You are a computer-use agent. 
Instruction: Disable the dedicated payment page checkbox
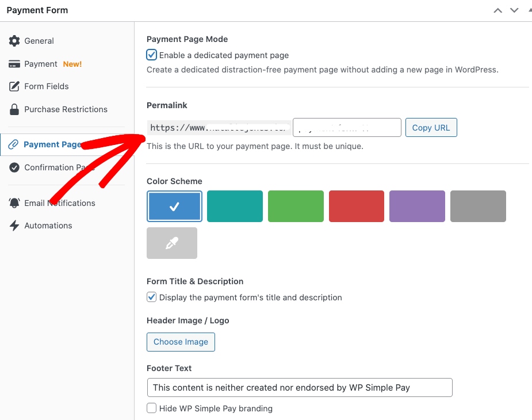click(x=152, y=55)
